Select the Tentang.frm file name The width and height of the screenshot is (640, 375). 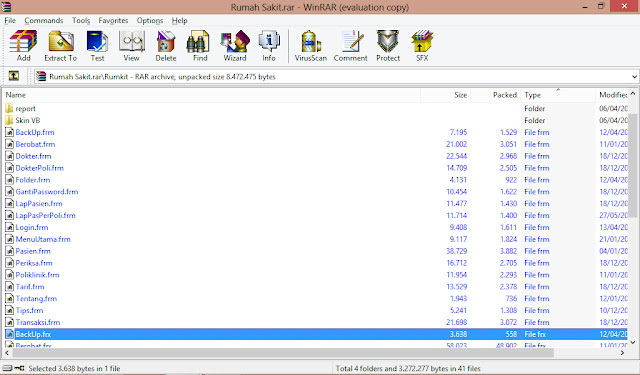(x=36, y=299)
